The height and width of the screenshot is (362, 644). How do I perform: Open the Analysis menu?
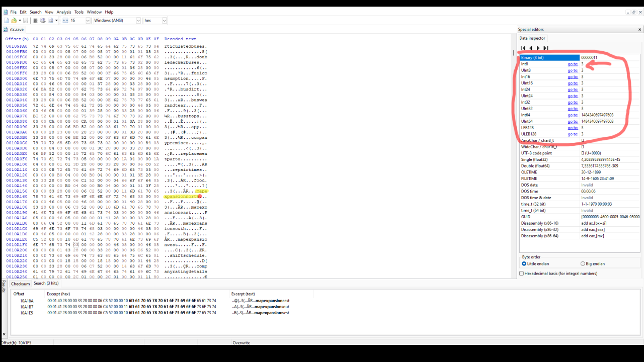coord(63,12)
